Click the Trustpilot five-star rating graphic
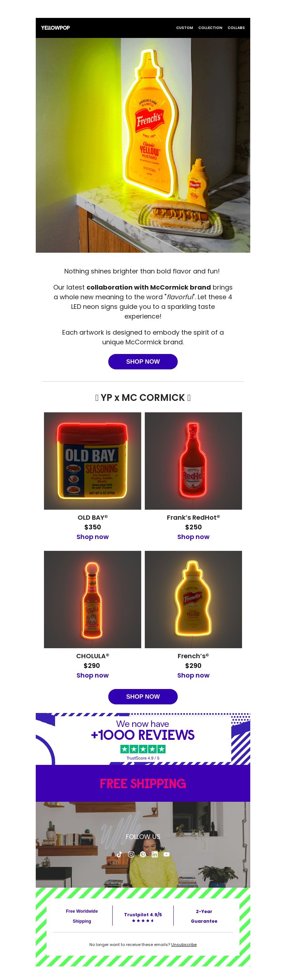This screenshot has width=286, height=980. click(x=143, y=749)
